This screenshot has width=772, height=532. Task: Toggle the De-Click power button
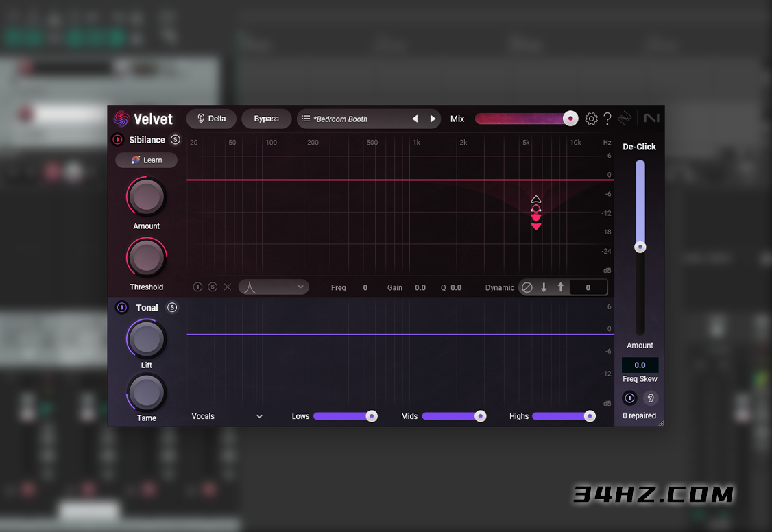629,398
